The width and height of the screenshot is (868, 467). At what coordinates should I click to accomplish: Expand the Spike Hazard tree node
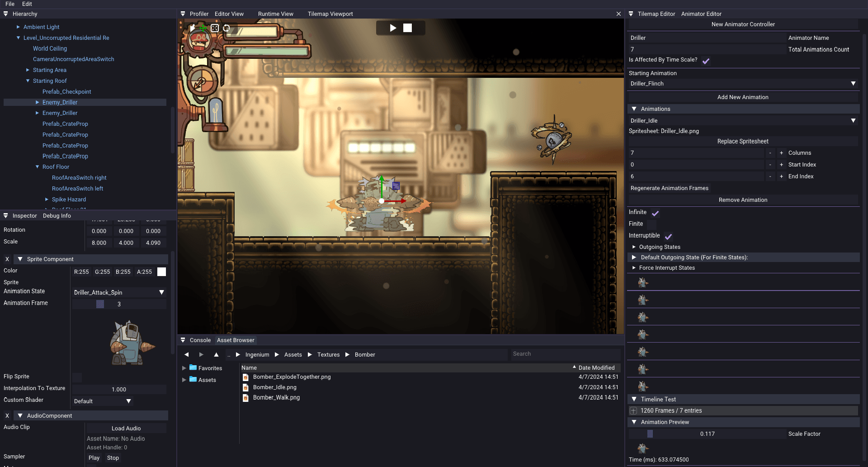pos(47,200)
